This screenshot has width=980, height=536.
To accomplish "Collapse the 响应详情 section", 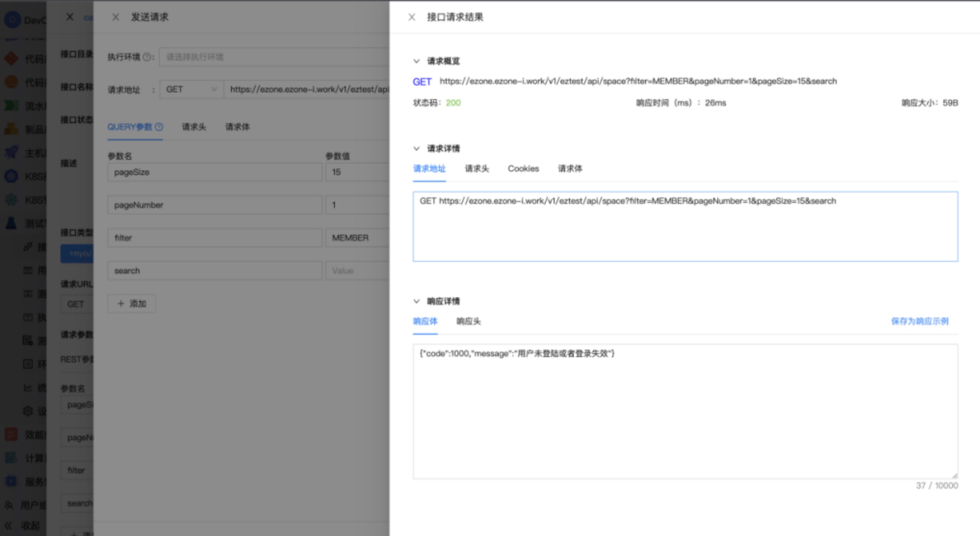I will (416, 301).
